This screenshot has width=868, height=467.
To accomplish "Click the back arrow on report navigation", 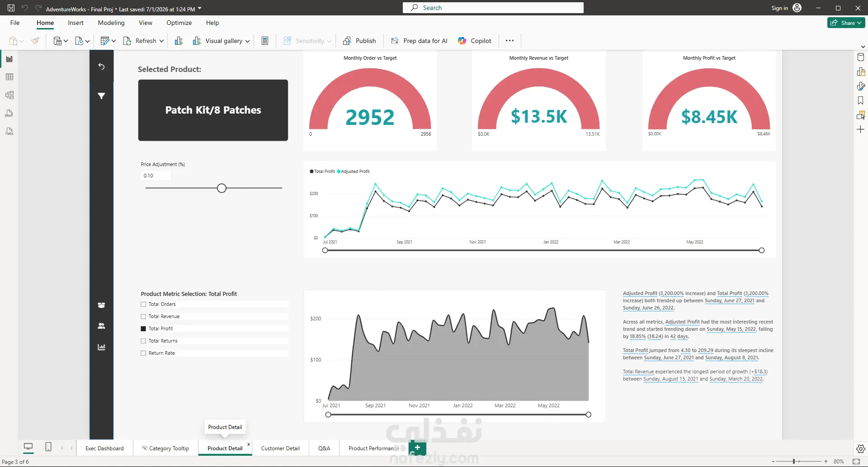I will tap(101, 67).
